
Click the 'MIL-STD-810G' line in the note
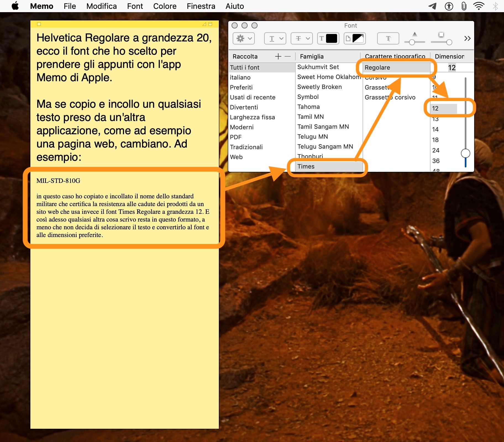[x=58, y=181]
